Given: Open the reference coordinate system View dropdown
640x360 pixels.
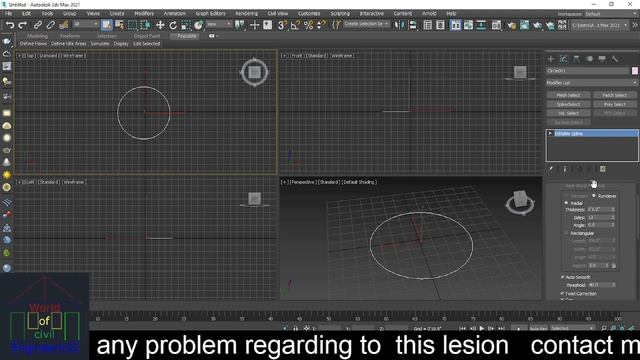Looking at the screenshot, I should point(219,24).
